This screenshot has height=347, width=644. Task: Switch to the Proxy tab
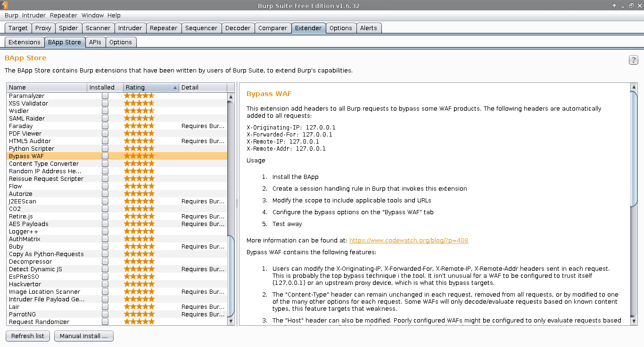[43, 28]
